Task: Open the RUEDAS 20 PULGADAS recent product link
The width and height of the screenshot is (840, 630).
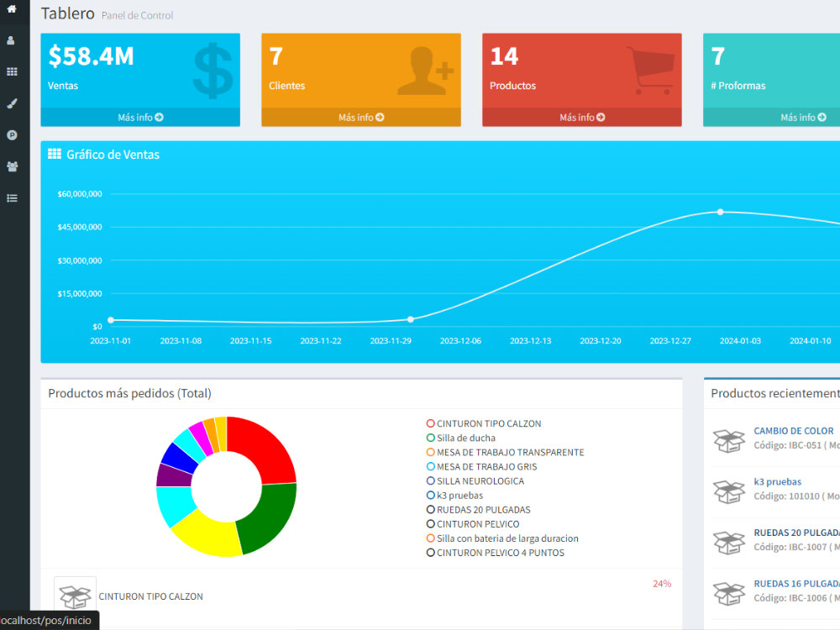Action: pyautogui.click(x=796, y=533)
